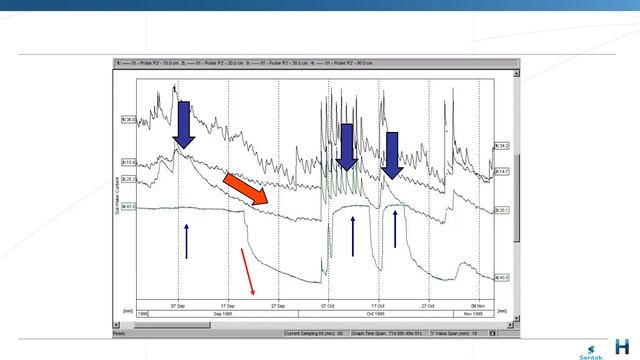640x360 pixels.
Task: Click the 17 Oct date label
Action: (378, 306)
